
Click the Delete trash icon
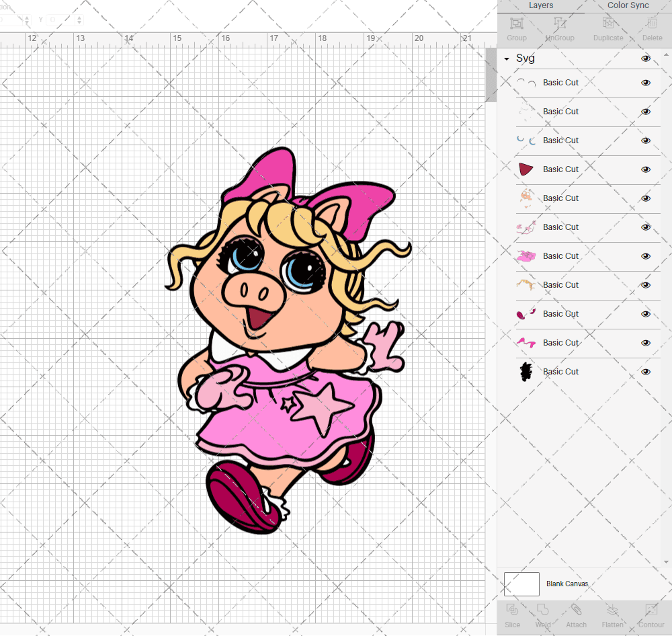click(x=652, y=23)
